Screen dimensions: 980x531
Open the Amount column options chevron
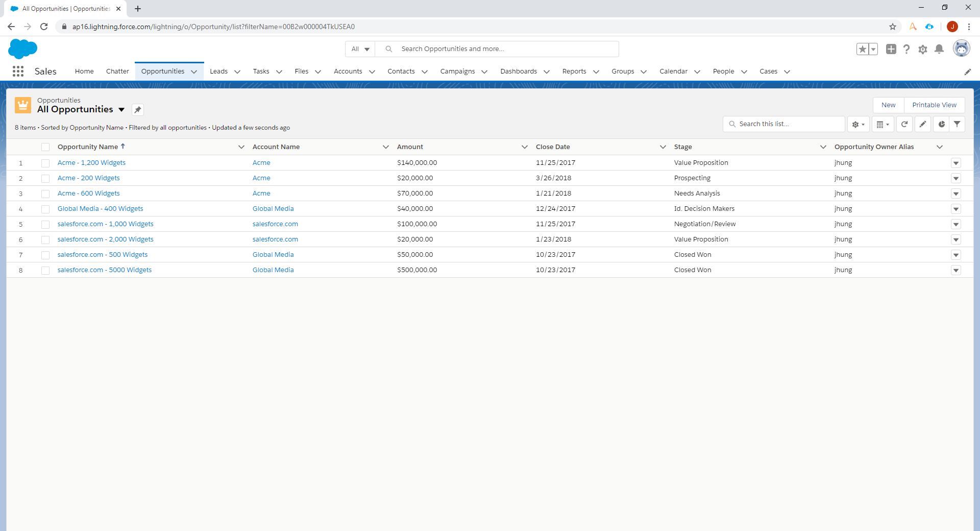click(524, 147)
